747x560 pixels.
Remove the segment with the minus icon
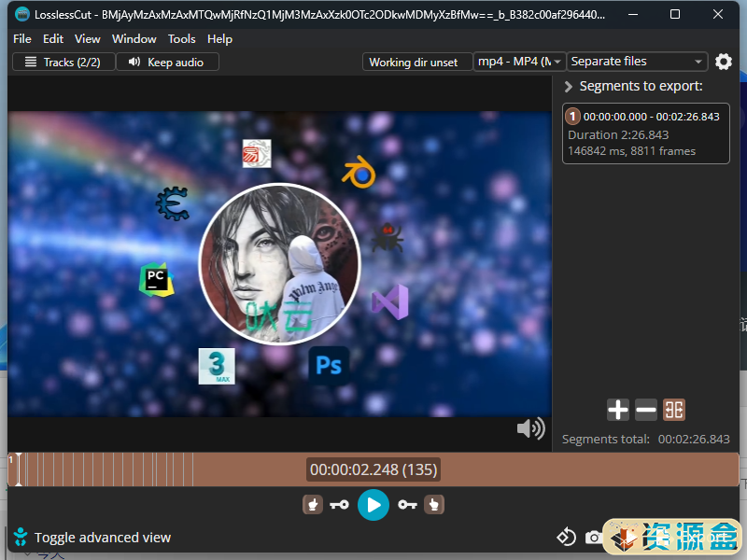click(645, 410)
